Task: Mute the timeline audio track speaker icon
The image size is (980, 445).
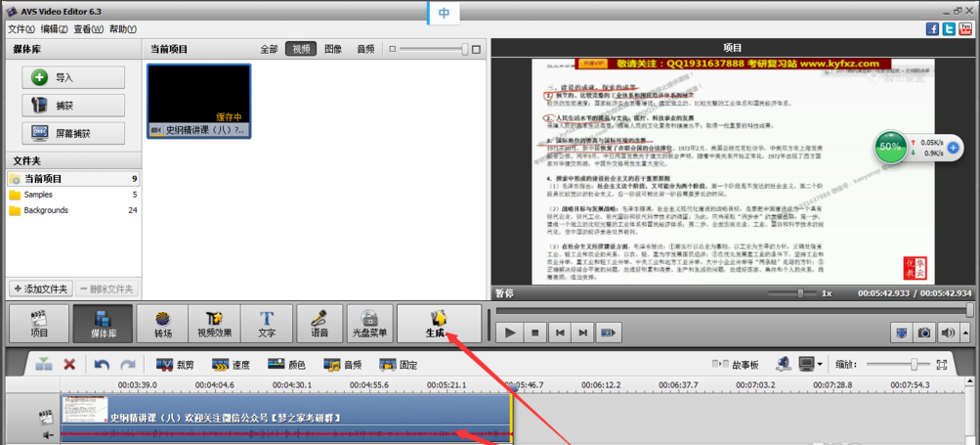Action: coord(47,434)
